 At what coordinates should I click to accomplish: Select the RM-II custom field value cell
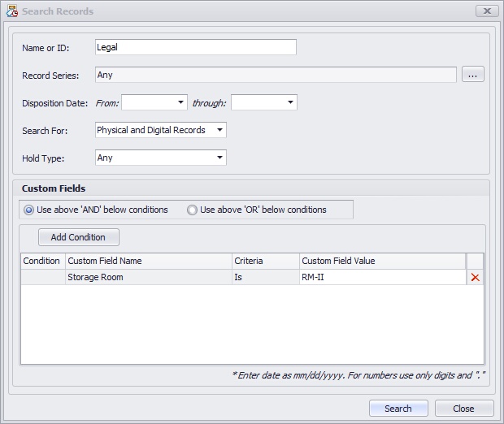pos(382,278)
